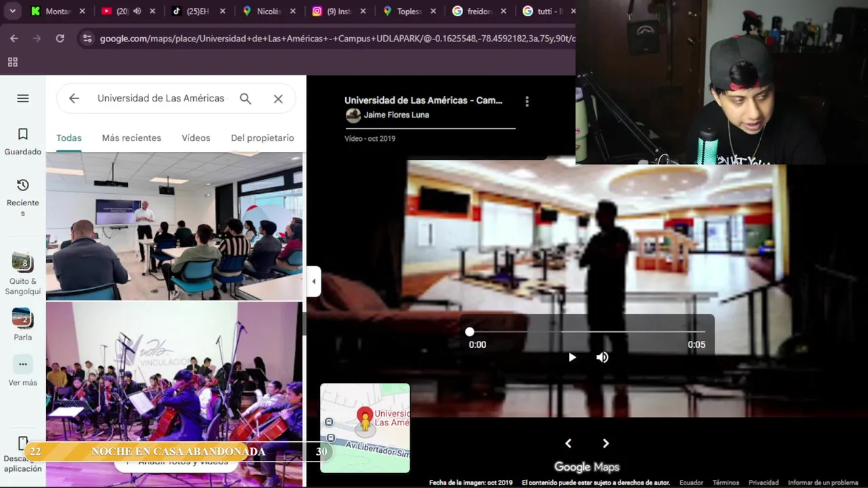
Task: Switch to the Kick Montar tab
Action: point(57,12)
